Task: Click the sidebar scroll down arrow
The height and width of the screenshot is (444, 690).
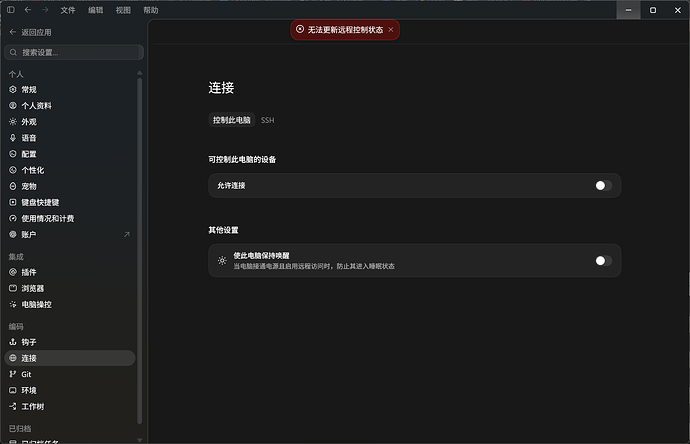Action: 139,440
